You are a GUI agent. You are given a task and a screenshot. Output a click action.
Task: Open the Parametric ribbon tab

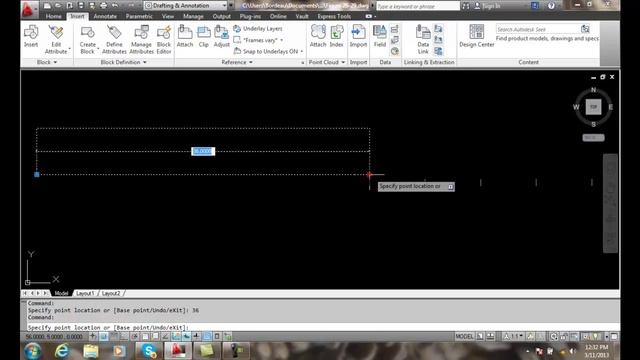[139, 16]
